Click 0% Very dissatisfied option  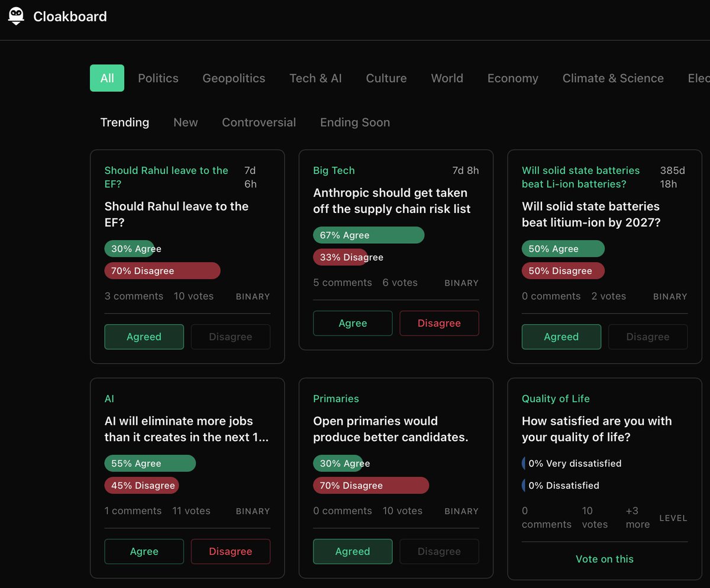[x=572, y=463]
